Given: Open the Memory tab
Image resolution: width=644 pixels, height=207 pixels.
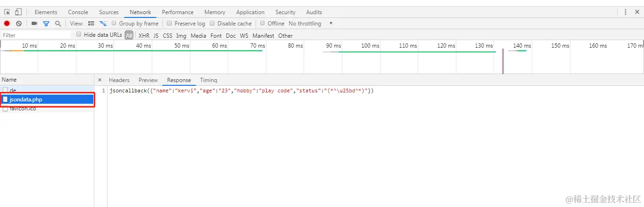Looking at the screenshot, I should coord(215,12).
